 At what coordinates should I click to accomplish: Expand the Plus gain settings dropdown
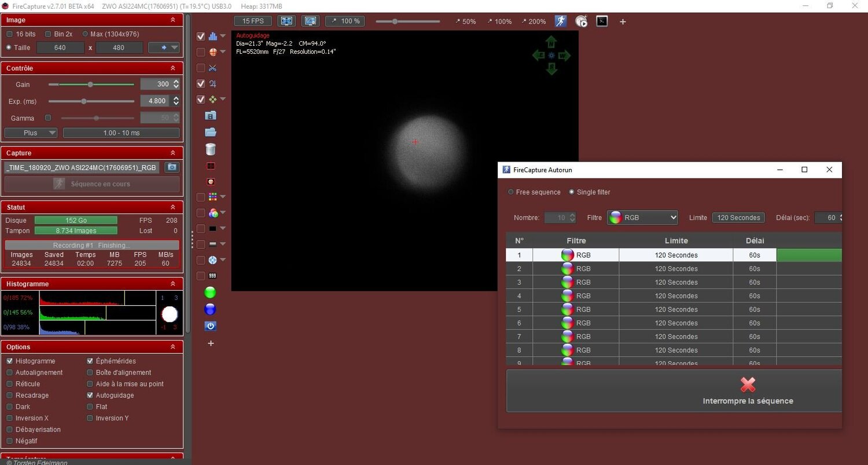pyautogui.click(x=31, y=133)
